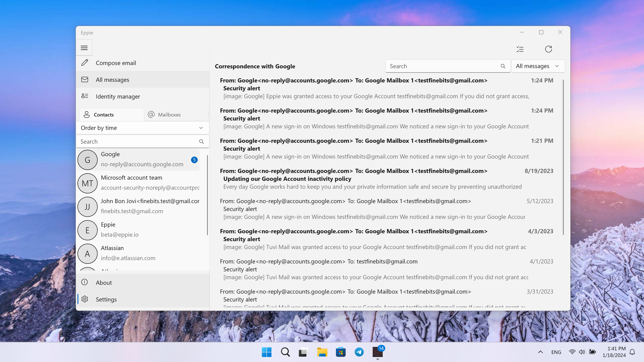Refresh the message list

(549, 49)
